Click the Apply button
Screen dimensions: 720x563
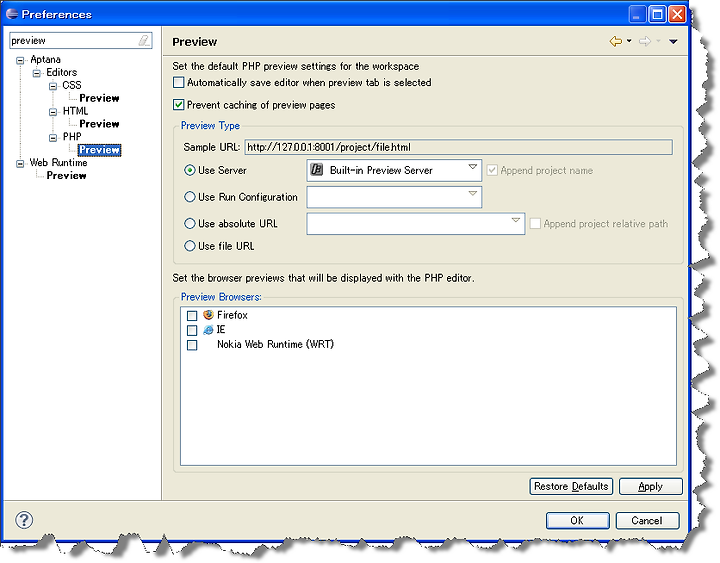(650, 486)
